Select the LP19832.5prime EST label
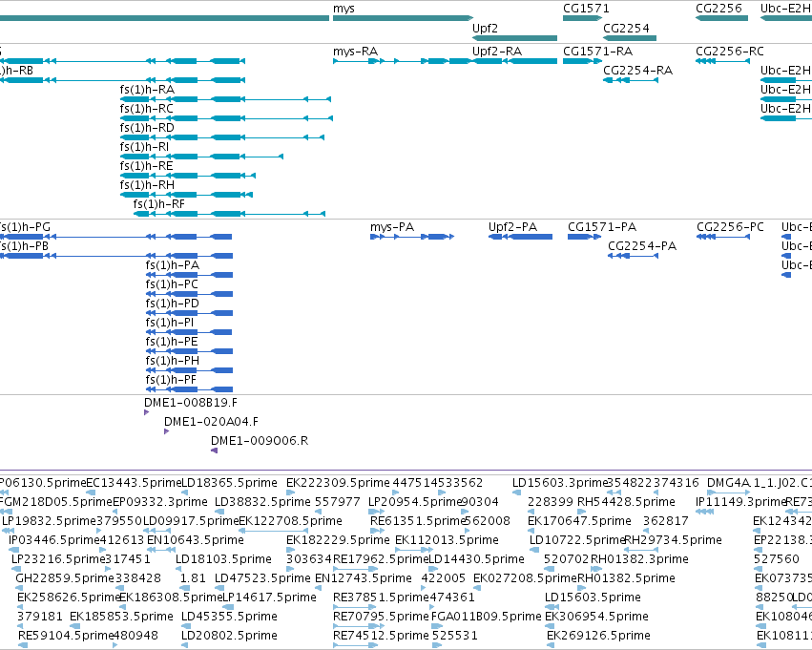The height and width of the screenshot is (650, 812). (50, 521)
